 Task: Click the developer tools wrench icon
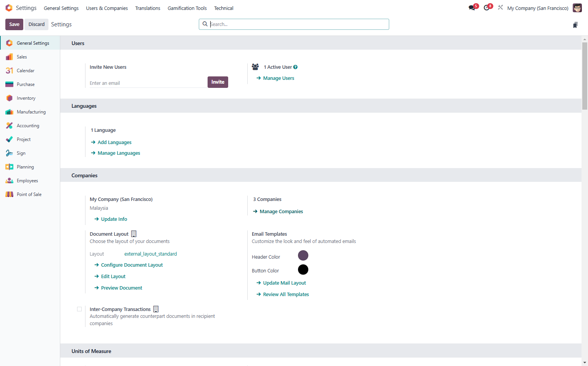point(500,8)
